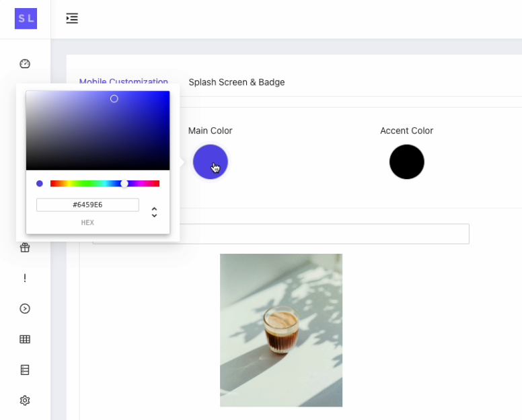
Task: Click in the saturation brightness gradient area
Action: pyautogui.click(x=98, y=131)
